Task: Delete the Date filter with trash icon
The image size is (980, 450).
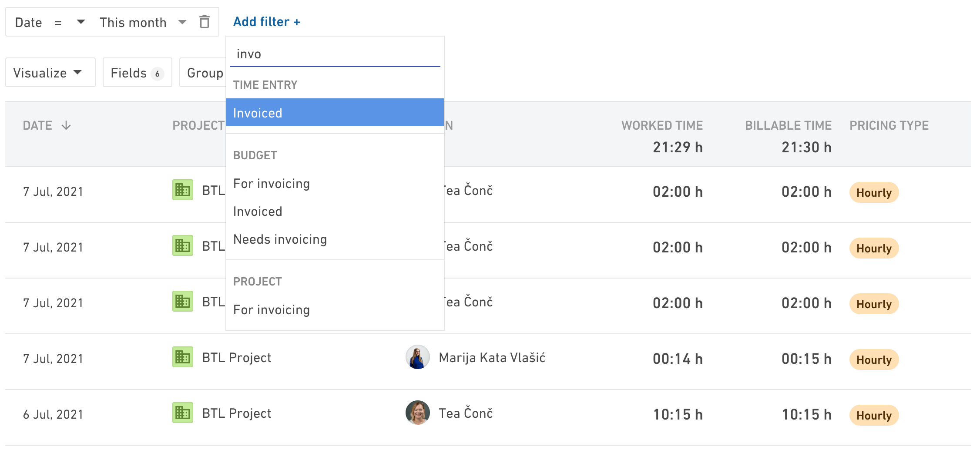Action: [x=204, y=22]
